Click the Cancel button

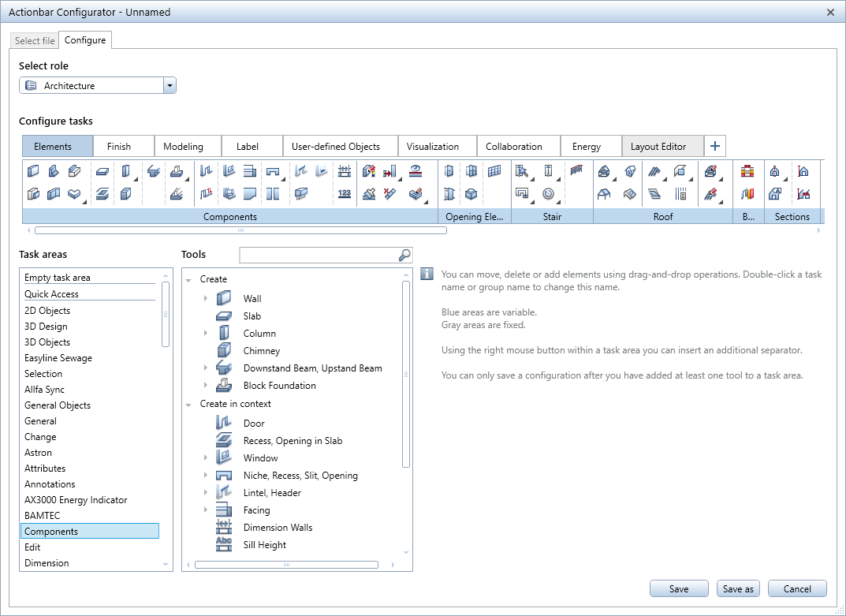796,588
